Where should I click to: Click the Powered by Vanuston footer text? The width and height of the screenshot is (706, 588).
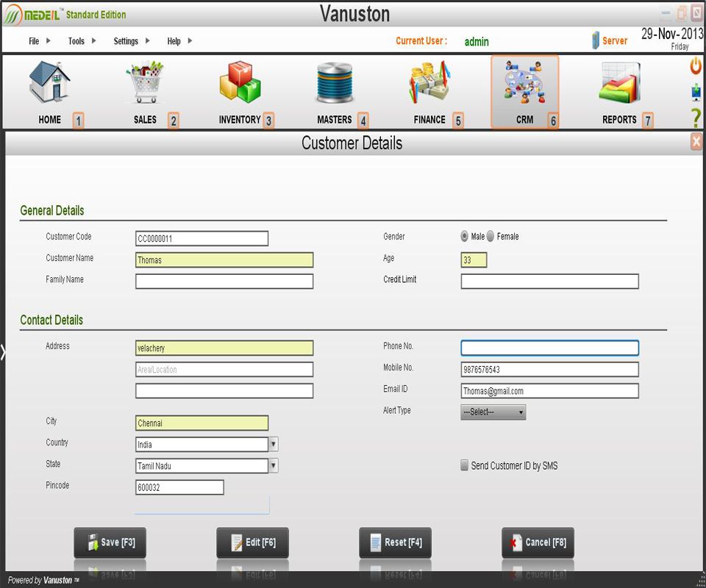tap(43, 580)
